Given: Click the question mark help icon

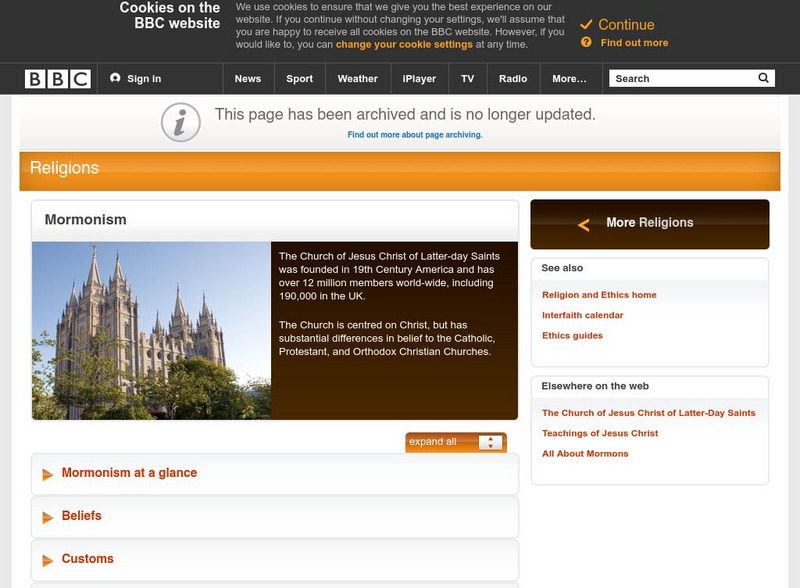Looking at the screenshot, I should [586, 42].
